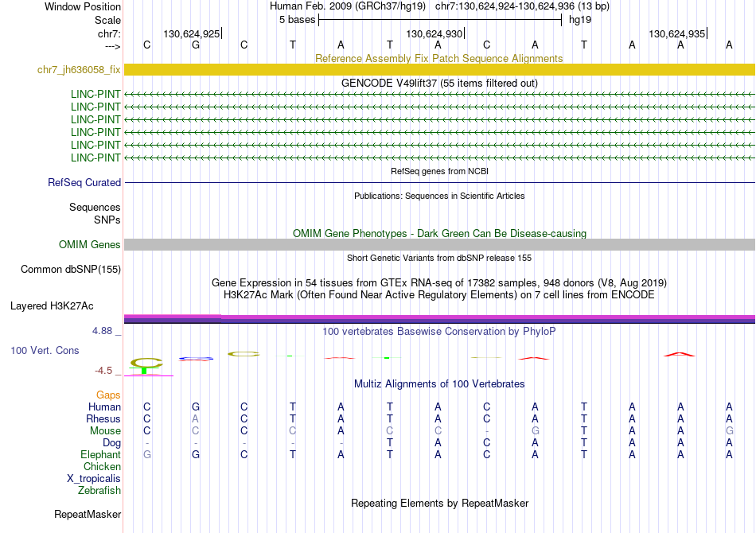Click the Dog alignment row label

(x=111, y=443)
